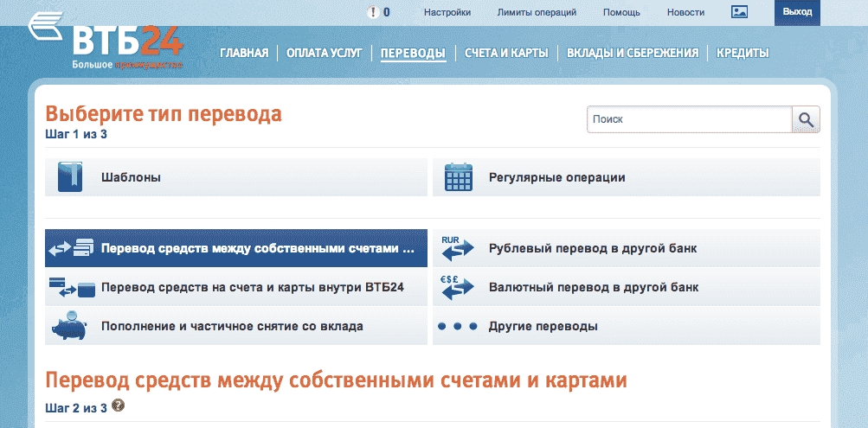Click the VTB24 logo
Screen dimensions: 868x428
pyautogui.click(x=104, y=41)
